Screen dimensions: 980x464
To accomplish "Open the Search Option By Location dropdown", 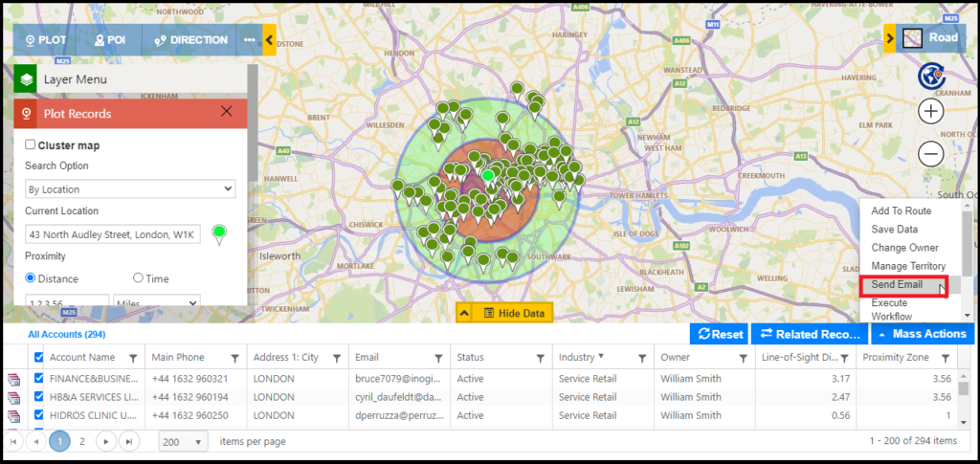I will pos(130,189).
